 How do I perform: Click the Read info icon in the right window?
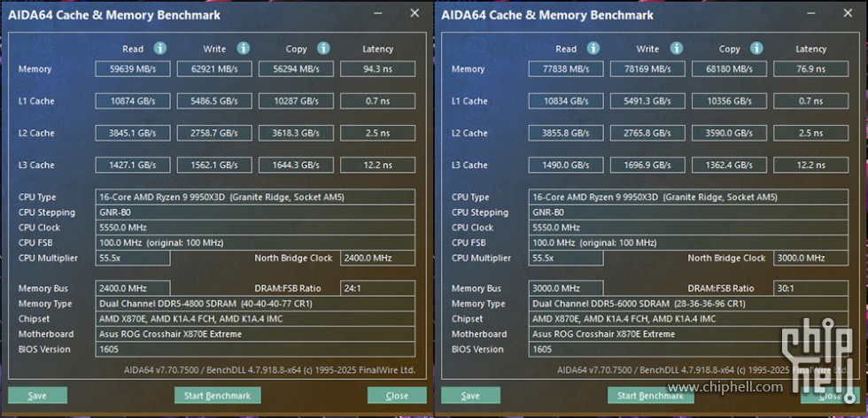pyautogui.click(x=593, y=49)
